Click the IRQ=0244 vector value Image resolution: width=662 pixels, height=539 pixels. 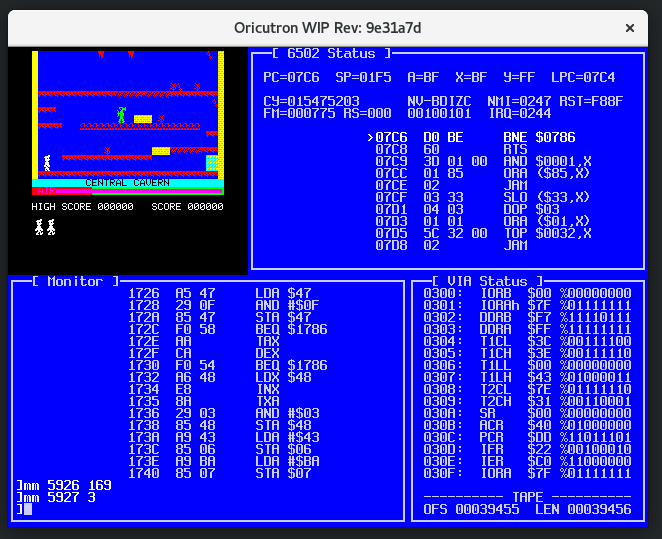[x=519, y=113]
